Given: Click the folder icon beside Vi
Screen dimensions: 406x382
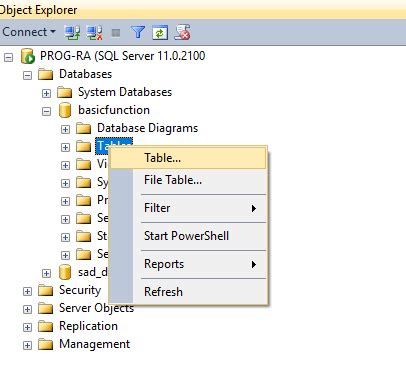Looking at the screenshot, I should coord(84,164).
